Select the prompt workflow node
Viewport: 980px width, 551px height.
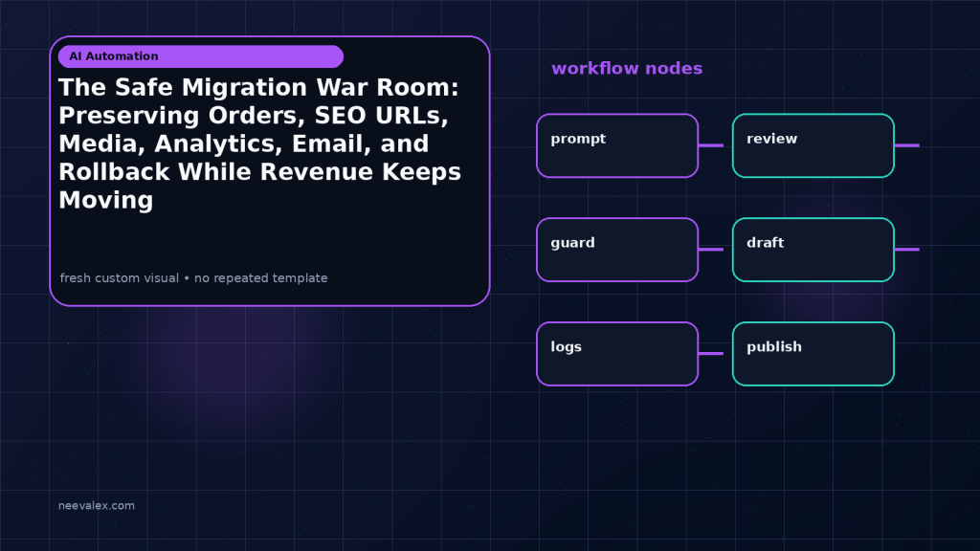pyautogui.click(x=617, y=145)
